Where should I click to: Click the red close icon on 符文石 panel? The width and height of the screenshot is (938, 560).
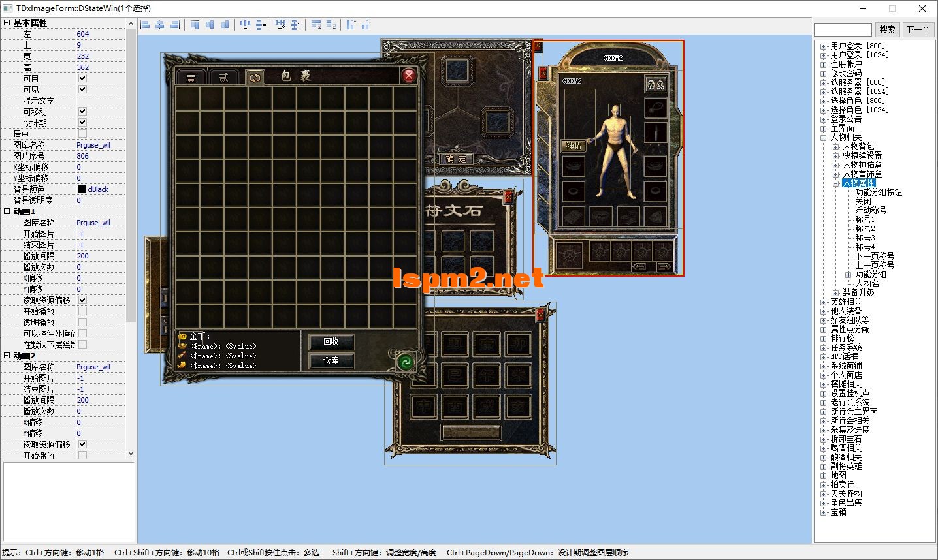click(x=509, y=197)
